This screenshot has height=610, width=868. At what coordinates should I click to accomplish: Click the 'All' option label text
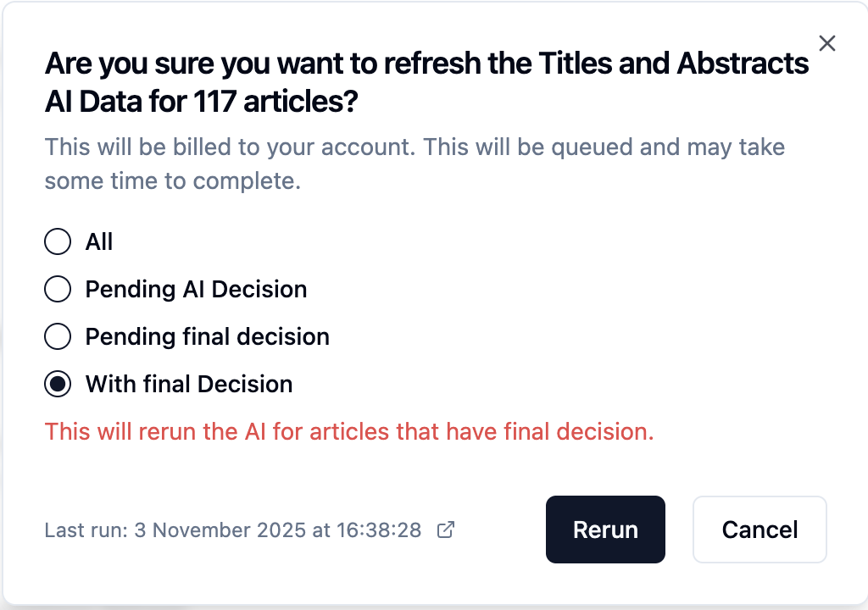99,242
